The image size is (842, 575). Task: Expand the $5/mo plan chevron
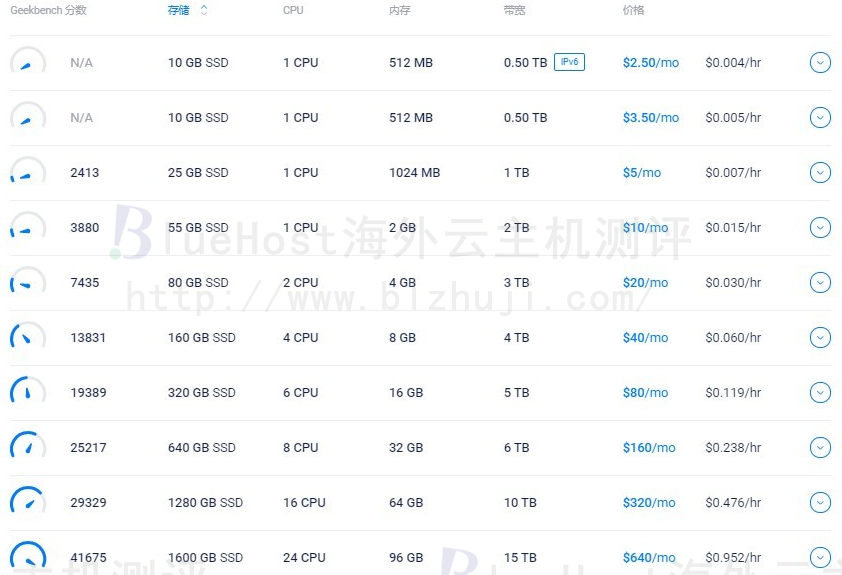(x=820, y=172)
